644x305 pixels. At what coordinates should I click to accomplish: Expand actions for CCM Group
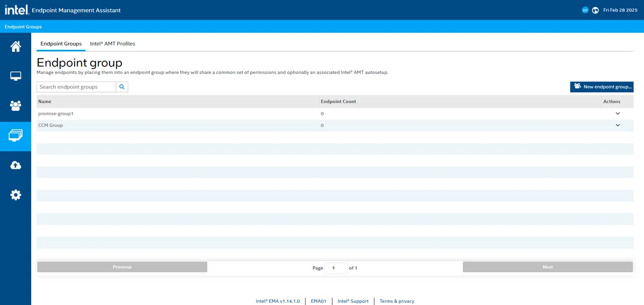point(618,125)
